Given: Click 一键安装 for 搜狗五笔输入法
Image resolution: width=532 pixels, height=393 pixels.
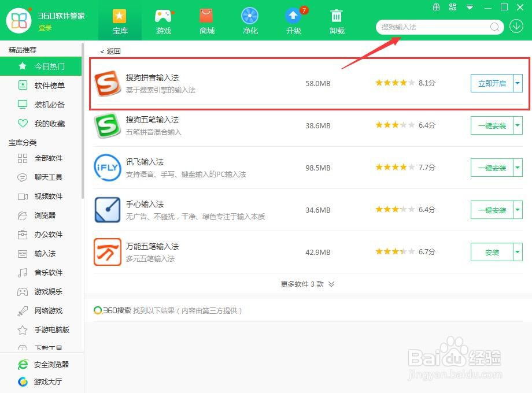Looking at the screenshot, I should (x=492, y=125).
